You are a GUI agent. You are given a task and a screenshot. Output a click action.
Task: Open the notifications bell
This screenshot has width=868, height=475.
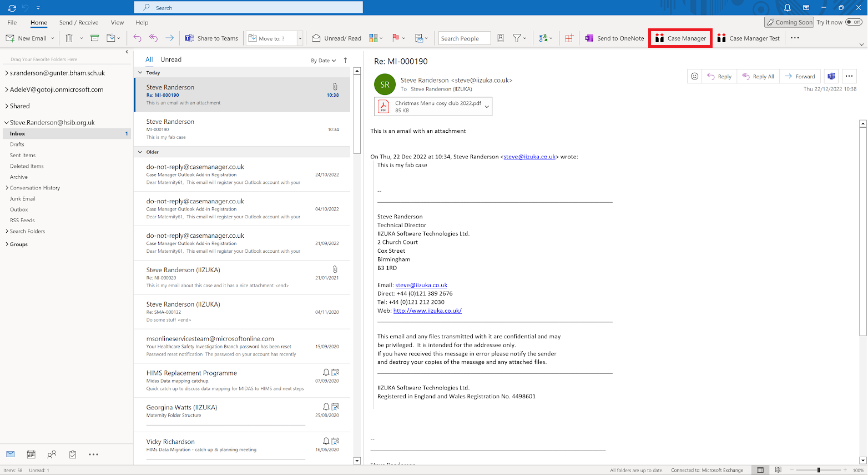[x=787, y=8]
